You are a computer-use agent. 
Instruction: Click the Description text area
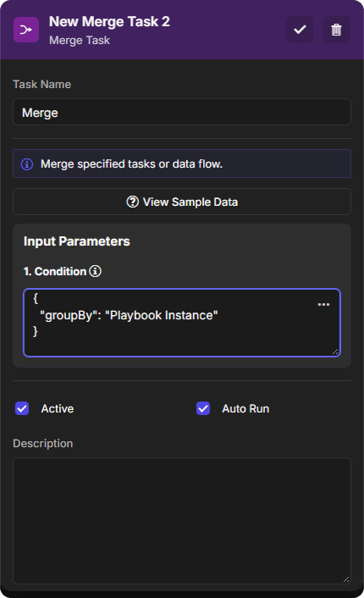182,521
